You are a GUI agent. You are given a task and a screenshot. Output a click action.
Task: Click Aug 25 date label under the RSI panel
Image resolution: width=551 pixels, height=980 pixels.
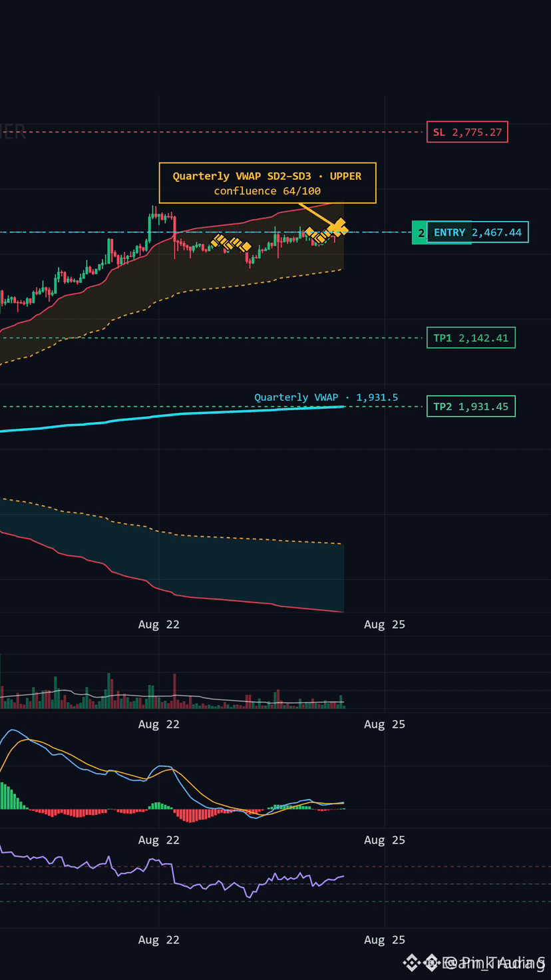(385, 940)
